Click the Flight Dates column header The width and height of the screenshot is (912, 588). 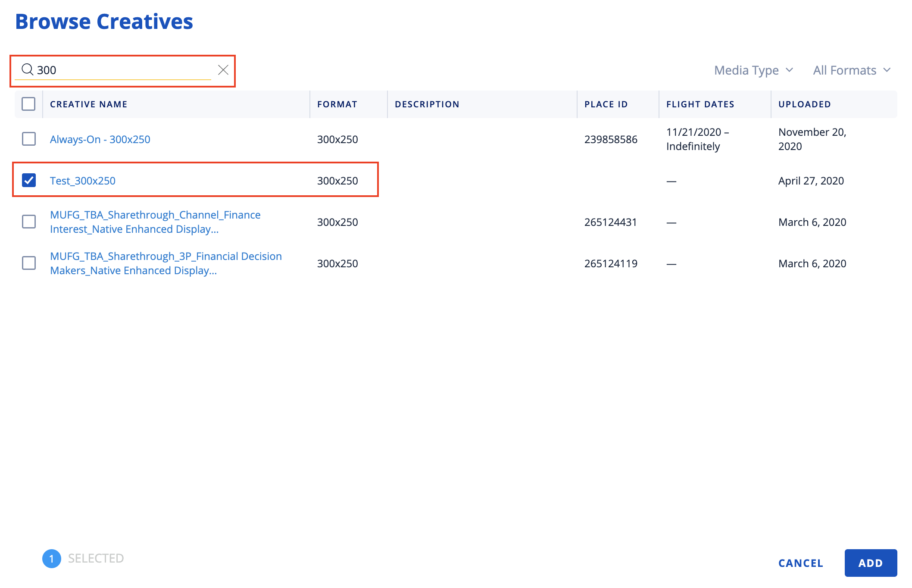[x=700, y=104]
